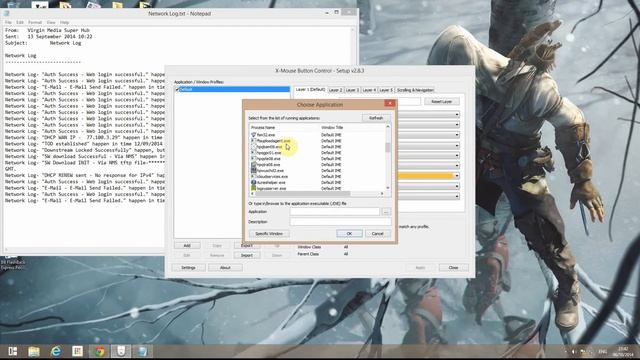Screen dimensions: 640x360
Task: Open X-Mouse Settings button
Action: pyautogui.click(x=188, y=268)
